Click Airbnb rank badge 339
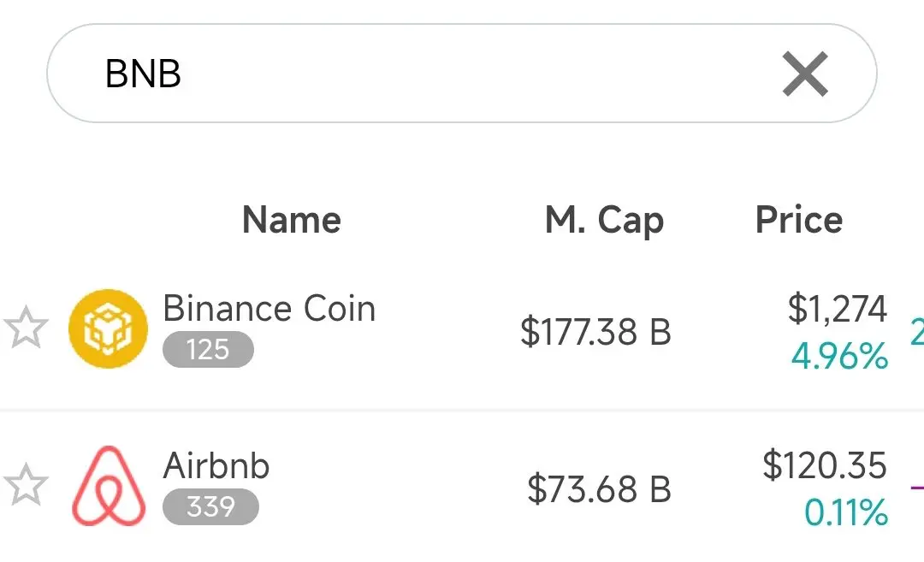 click(210, 506)
